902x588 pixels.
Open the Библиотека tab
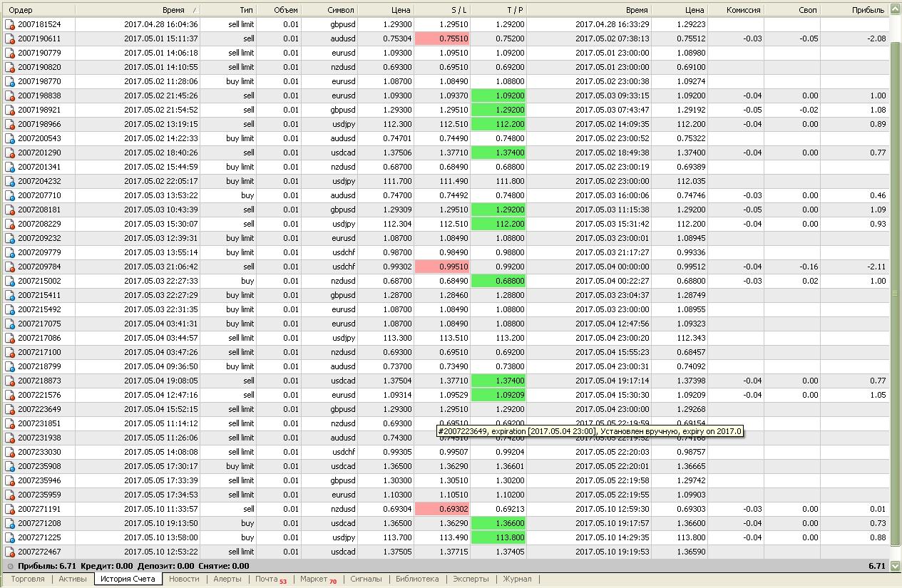pyautogui.click(x=418, y=579)
